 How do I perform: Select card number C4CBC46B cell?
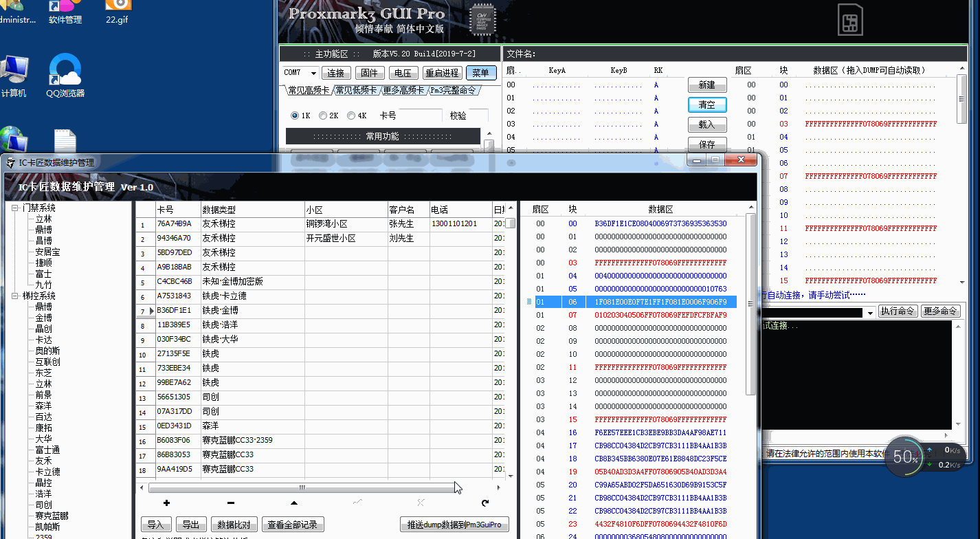coord(177,282)
